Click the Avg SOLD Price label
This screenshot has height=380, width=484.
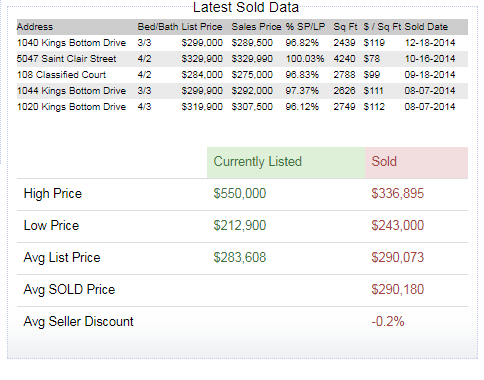point(69,290)
